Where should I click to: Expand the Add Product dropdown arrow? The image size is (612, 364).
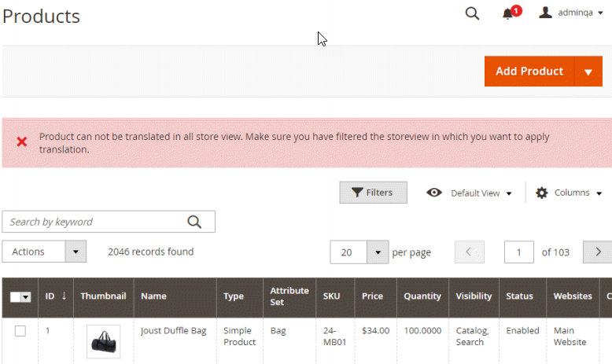tap(588, 72)
